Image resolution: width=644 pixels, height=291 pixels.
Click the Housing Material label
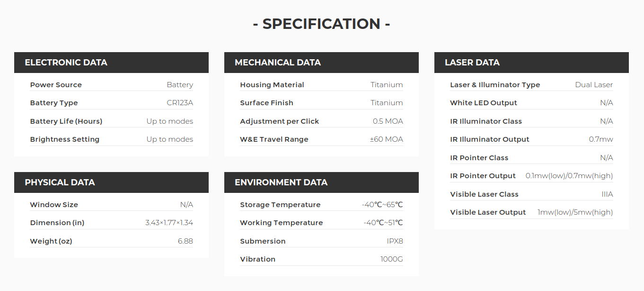click(x=272, y=85)
